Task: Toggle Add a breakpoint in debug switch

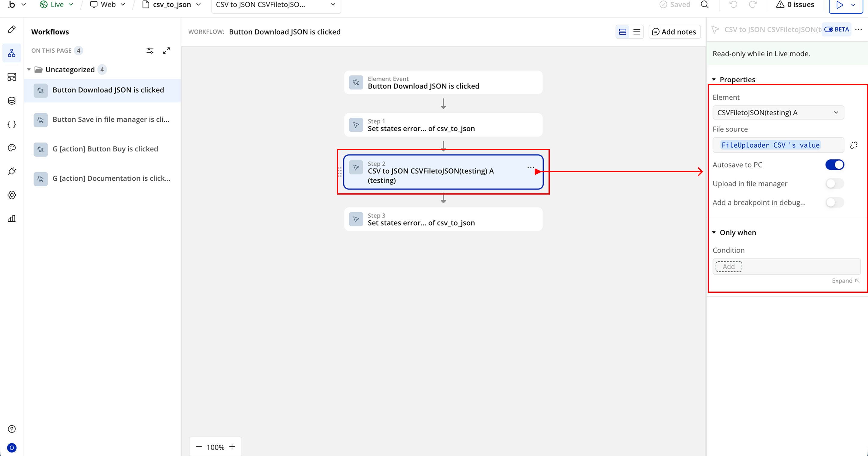Action: click(834, 202)
